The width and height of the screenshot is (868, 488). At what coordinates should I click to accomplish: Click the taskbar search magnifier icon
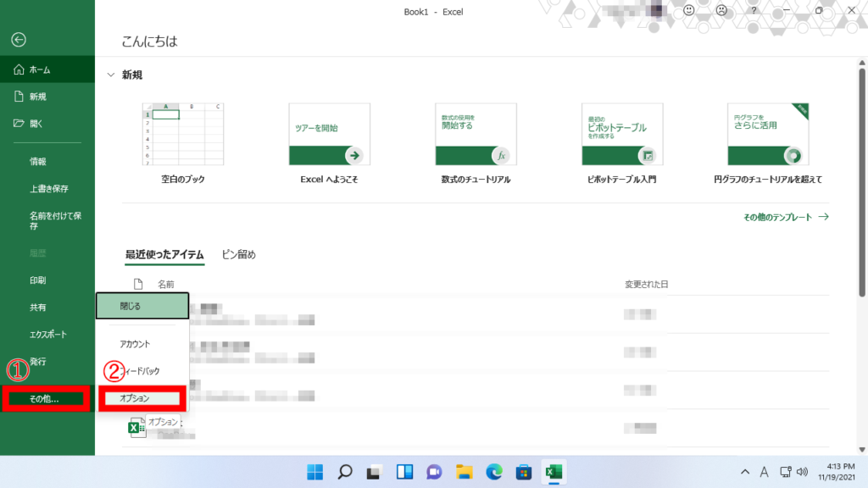(345, 472)
